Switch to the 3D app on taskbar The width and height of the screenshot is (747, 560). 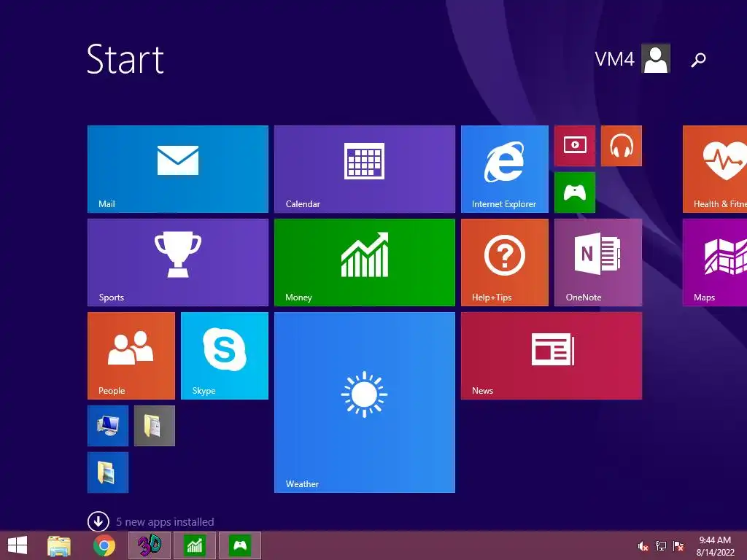(150, 545)
